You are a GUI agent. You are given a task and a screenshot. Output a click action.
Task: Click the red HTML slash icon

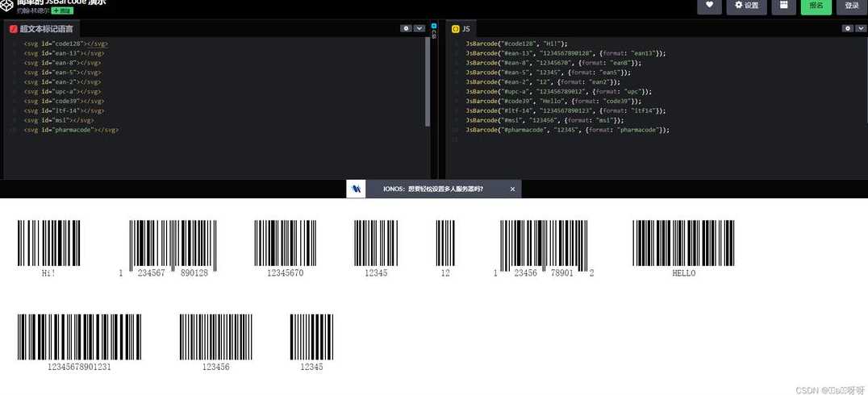coord(13,29)
